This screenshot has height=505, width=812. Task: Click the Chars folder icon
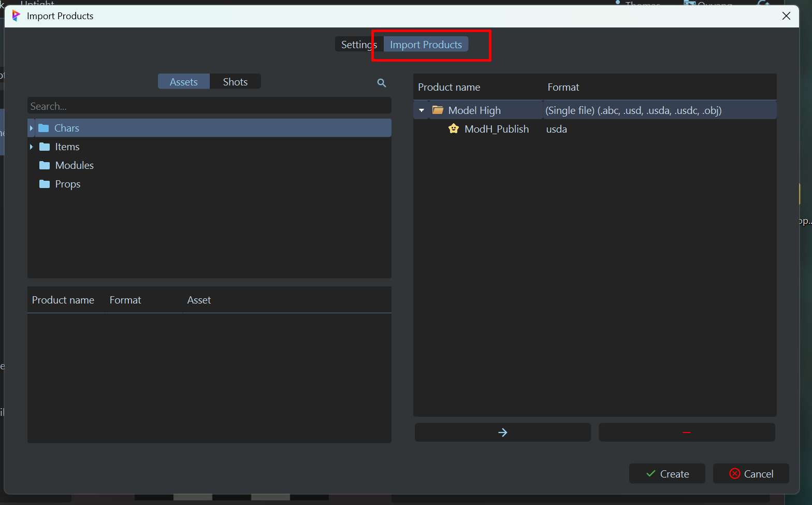pyautogui.click(x=44, y=128)
